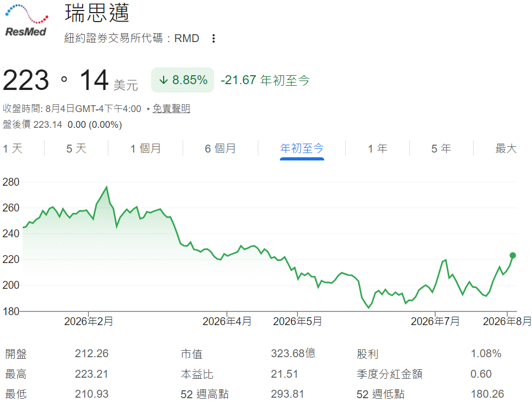
Task: Click the closing time text 8月4日GMT-4下午4:00
Action: (x=93, y=108)
